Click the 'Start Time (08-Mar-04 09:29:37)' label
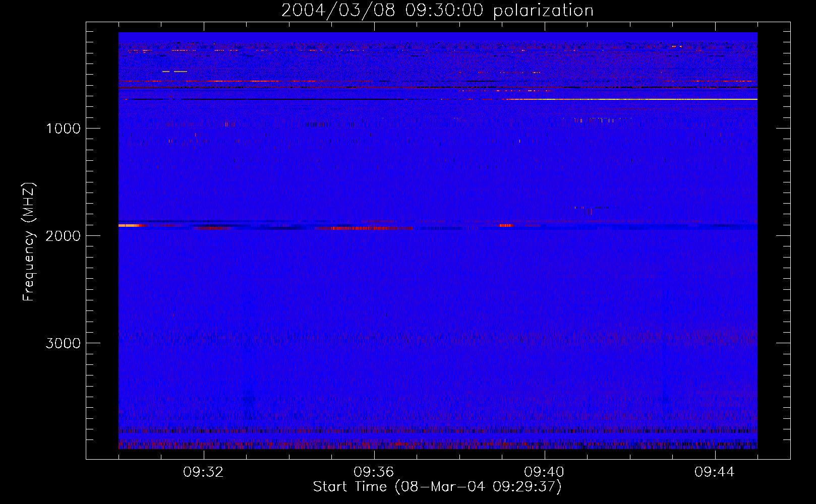This screenshot has height=504, width=816. coord(437,487)
